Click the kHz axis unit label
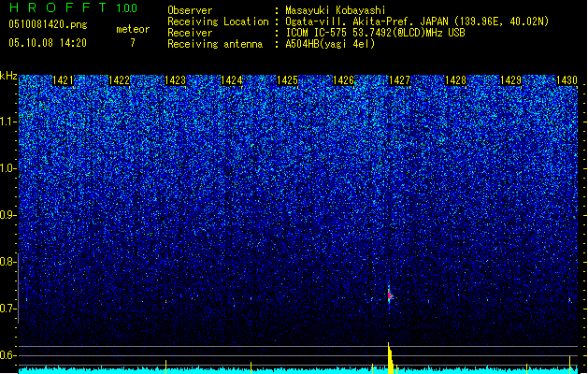The width and height of the screenshot is (588, 374). pyautogui.click(x=8, y=76)
